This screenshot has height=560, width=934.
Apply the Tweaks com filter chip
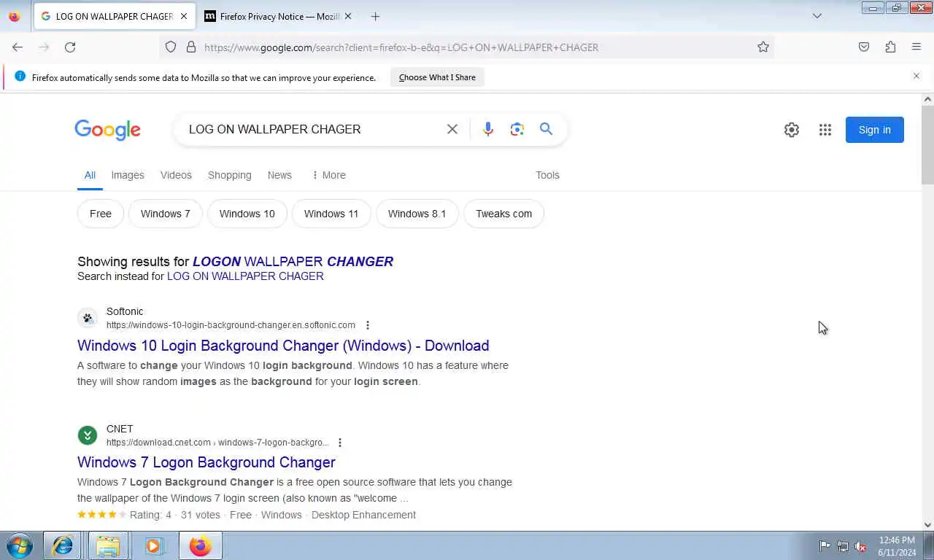503,214
